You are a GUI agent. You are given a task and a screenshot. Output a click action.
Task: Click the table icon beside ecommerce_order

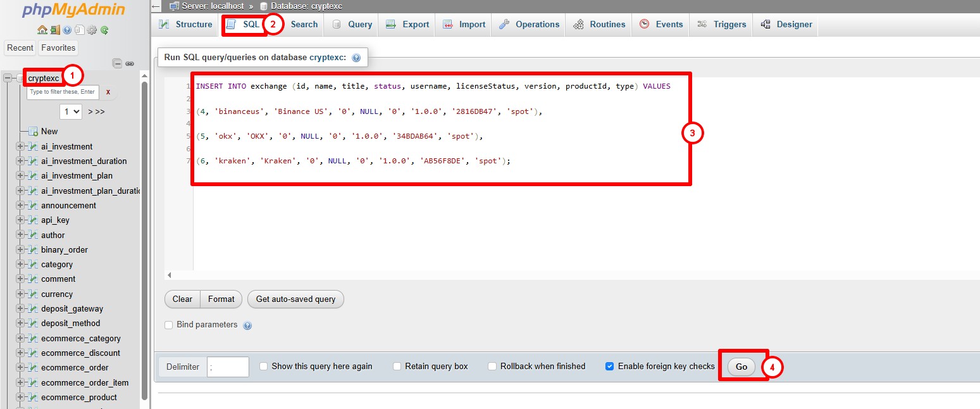click(33, 367)
